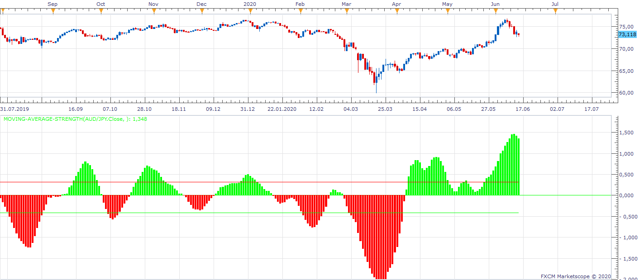The height and width of the screenshot is (280, 644).
Task: Select the red upper threshold line
Action: [259, 182]
